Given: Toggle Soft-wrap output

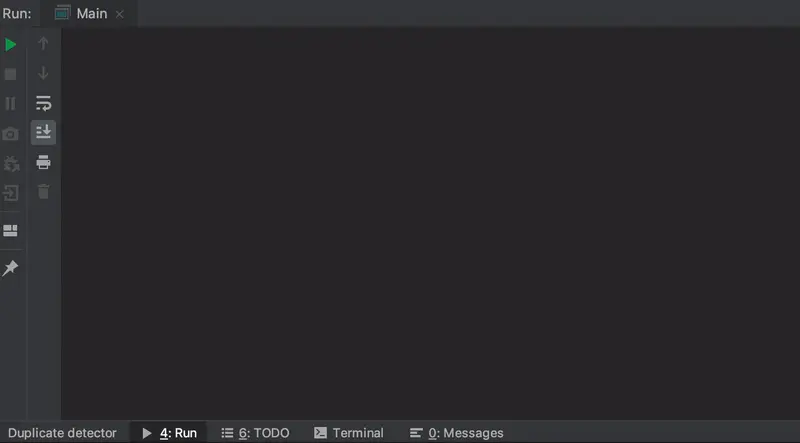Looking at the screenshot, I should point(43,103).
